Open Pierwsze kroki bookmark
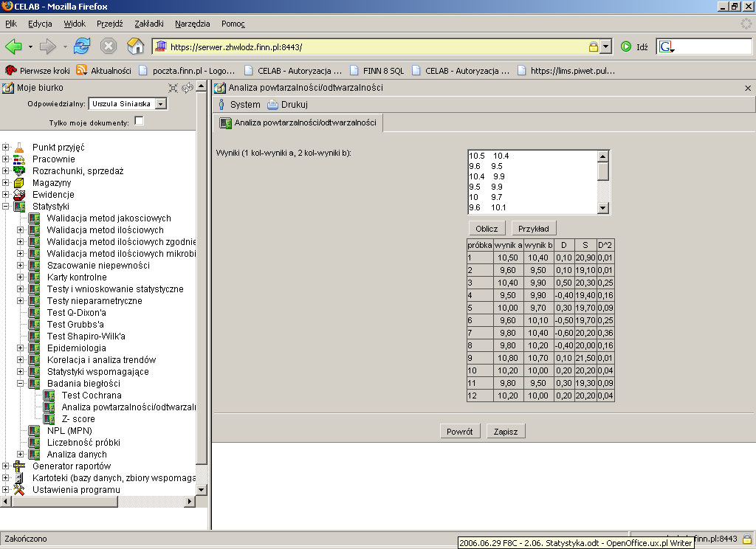The width and height of the screenshot is (756, 549). [x=37, y=70]
